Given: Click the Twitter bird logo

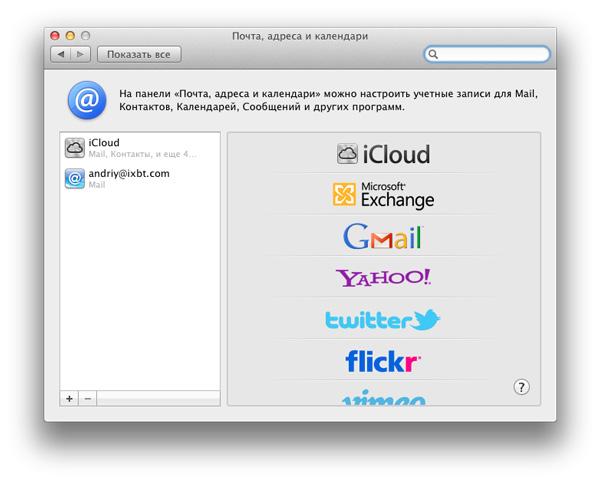Looking at the screenshot, I should 426,319.
